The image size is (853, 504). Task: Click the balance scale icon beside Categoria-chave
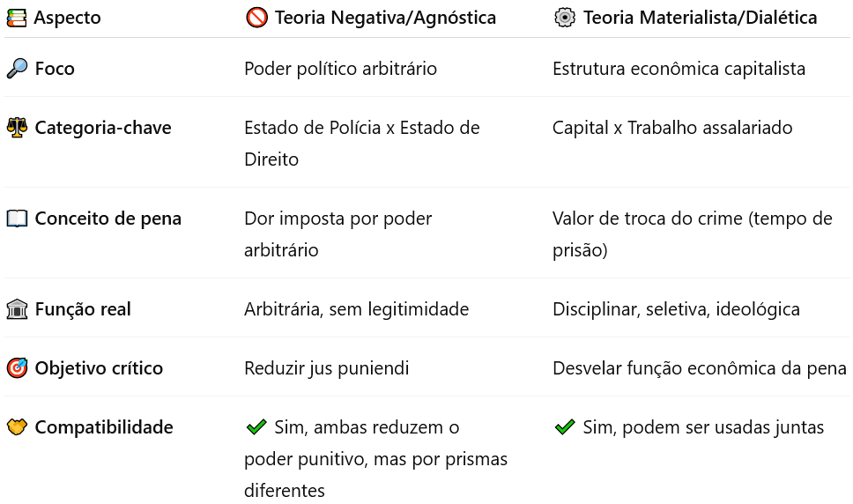(17, 128)
